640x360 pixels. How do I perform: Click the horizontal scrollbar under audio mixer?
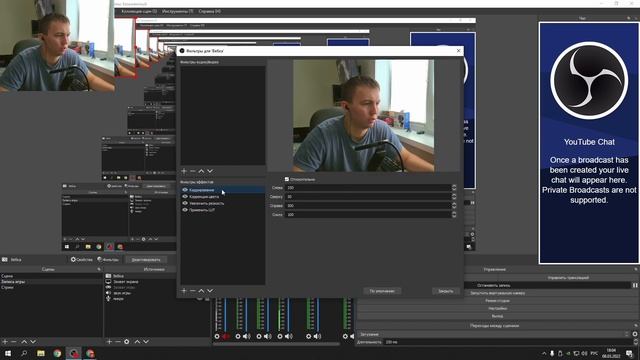277,344
